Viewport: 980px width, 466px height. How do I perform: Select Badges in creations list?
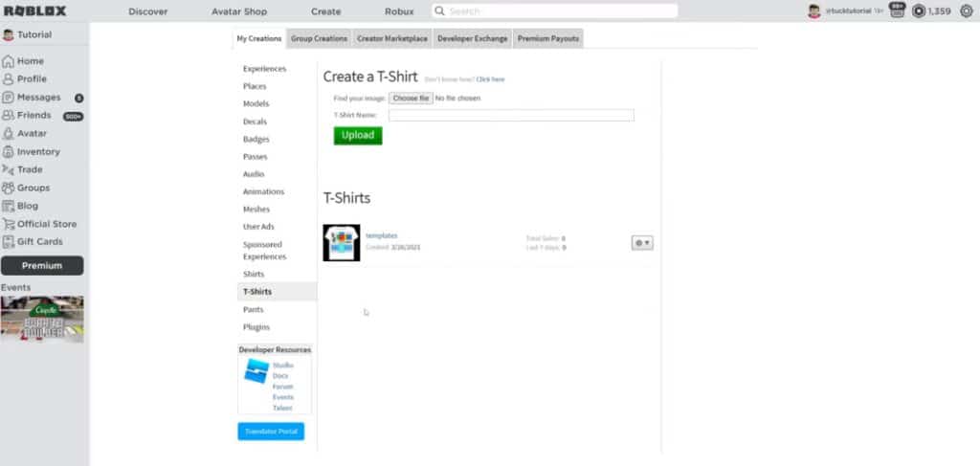coord(256,140)
